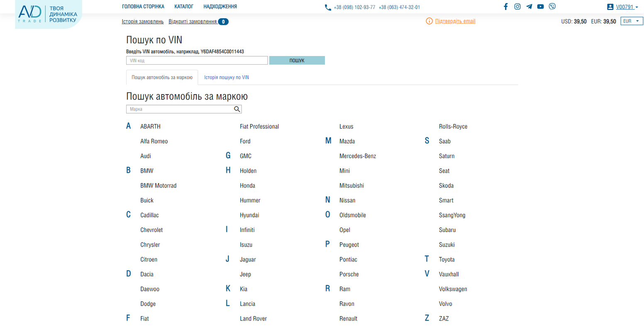The height and width of the screenshot is (332, 644).
Task: Pick the Honda brand
Action: tap(247, 186)
